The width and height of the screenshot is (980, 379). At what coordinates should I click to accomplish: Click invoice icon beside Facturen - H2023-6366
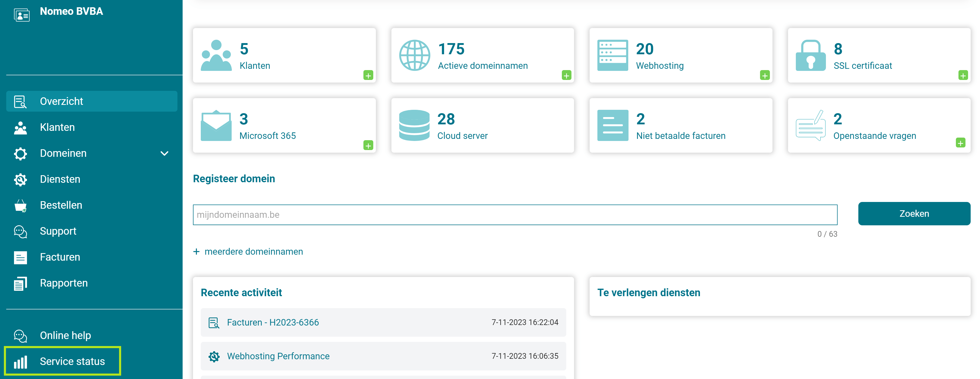click(x=214, y=323)
